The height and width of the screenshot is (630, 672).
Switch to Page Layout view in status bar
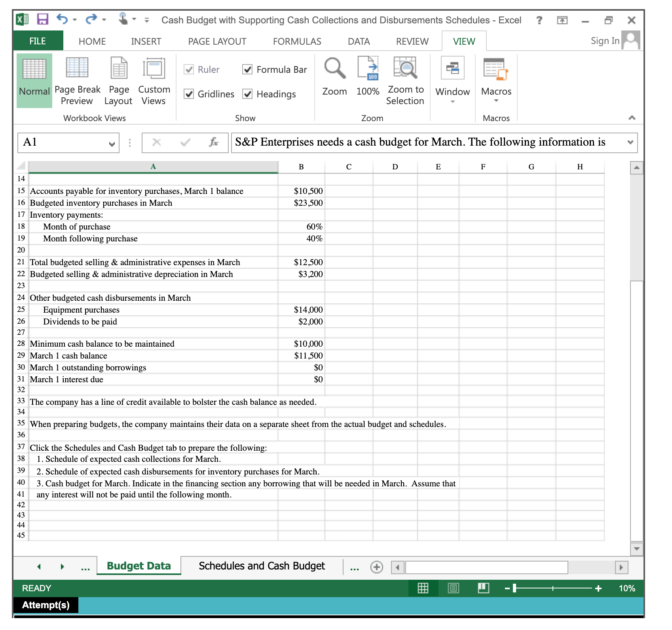454,588
